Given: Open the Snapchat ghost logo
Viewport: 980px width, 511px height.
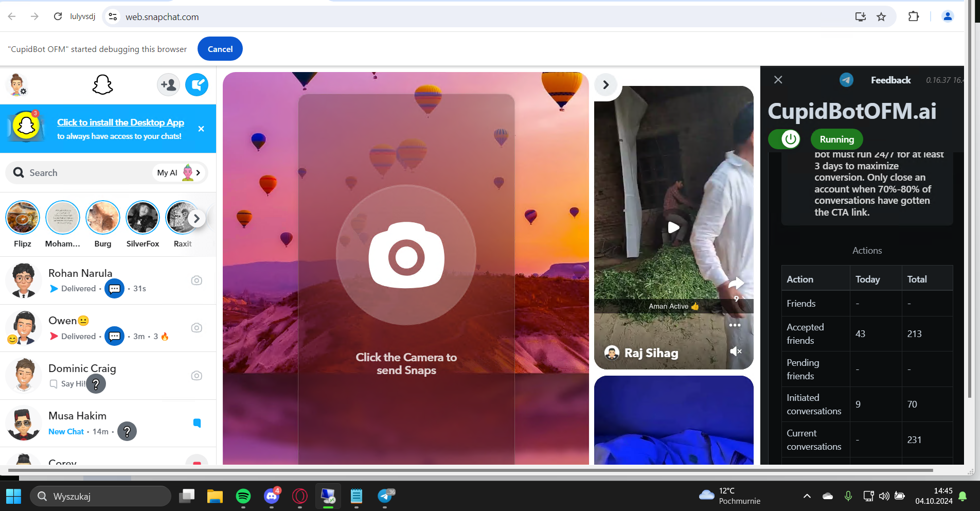Looking at the screenshot, I should pyautogui.click(x=102, y=85).
